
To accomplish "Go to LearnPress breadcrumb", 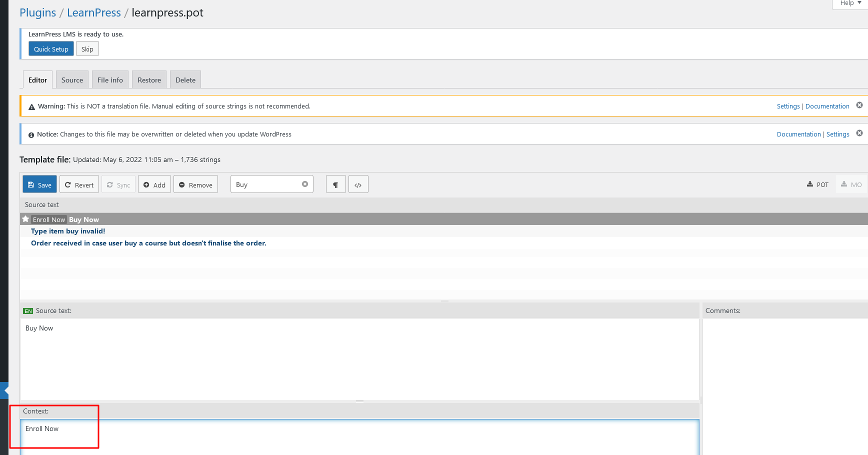I will tap(93, 12).
